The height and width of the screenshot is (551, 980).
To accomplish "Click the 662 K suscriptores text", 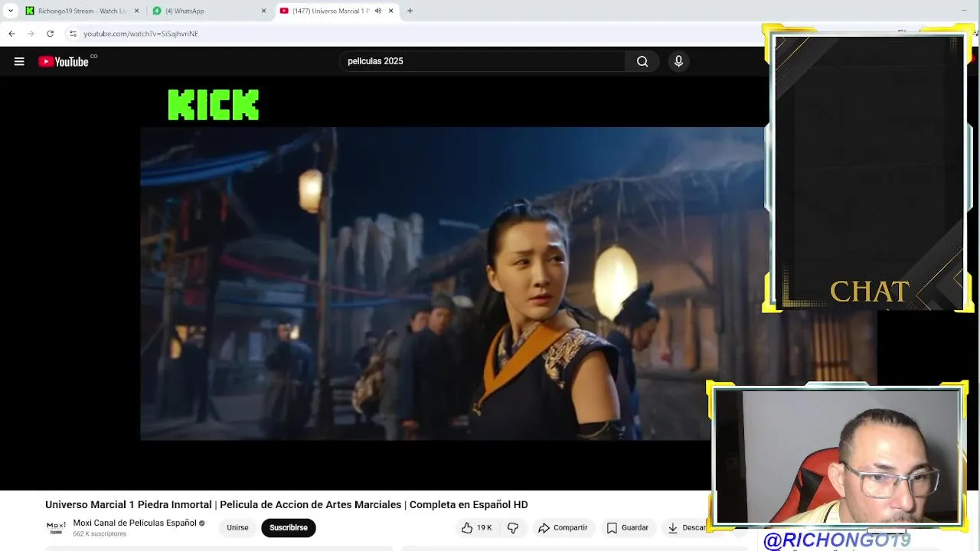I will [x=100, y=534].
